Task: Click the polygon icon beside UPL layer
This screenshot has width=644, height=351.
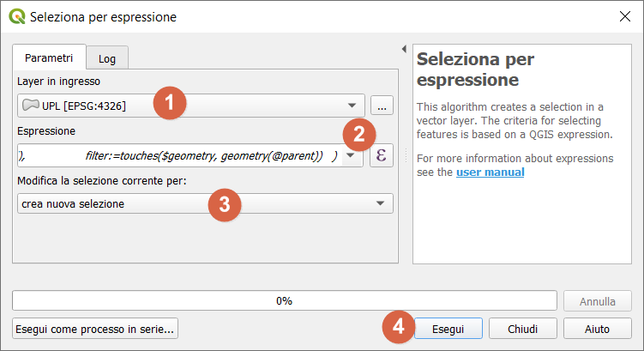Action: pyautogui.click(x=31, y=106)
